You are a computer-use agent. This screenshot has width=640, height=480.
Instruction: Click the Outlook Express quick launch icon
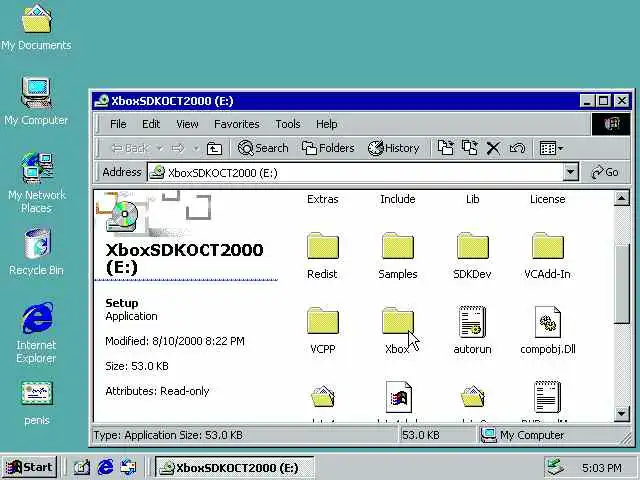point(129,467)
